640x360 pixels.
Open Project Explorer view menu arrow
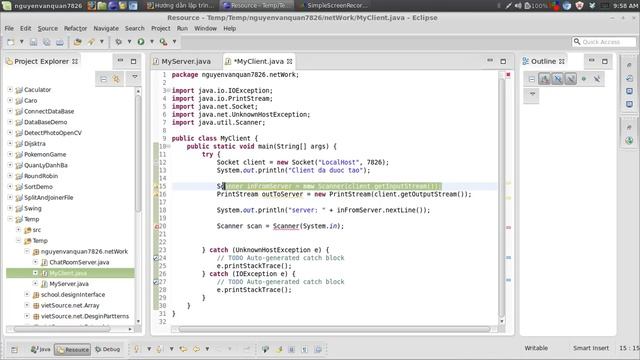pos(135,77)
